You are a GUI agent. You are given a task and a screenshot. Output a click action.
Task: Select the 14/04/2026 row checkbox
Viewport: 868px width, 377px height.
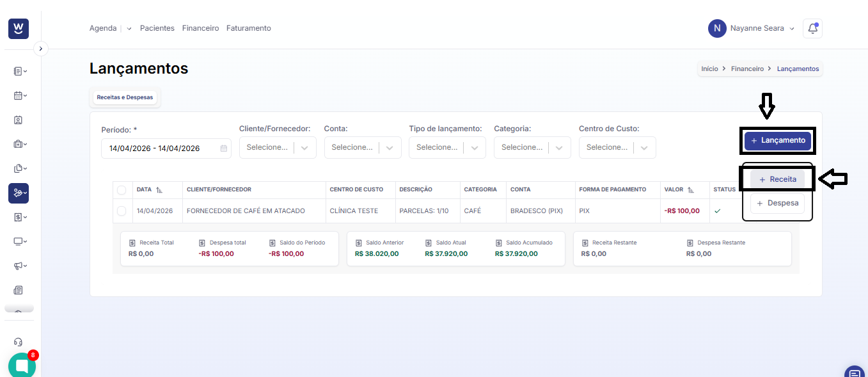click(122, 211)
